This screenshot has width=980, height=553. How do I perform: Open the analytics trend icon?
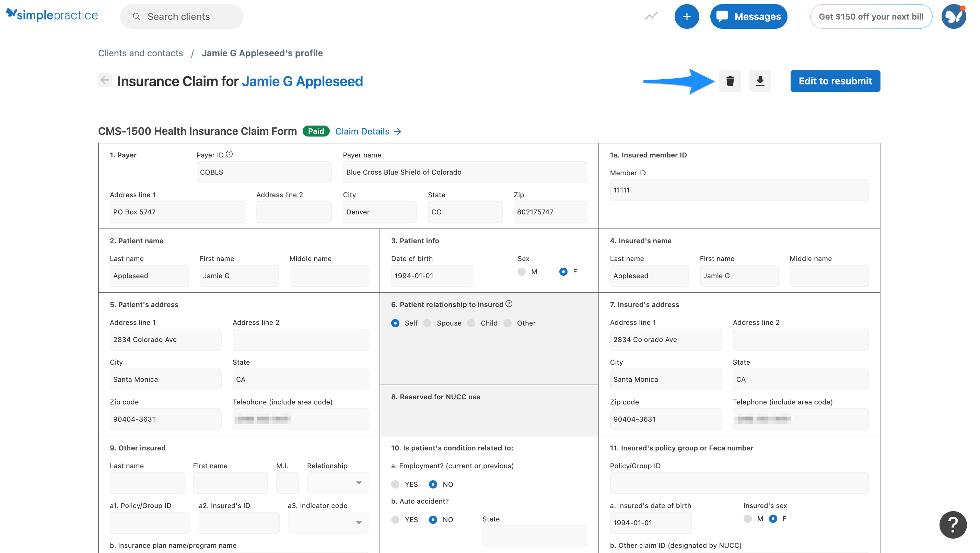pyautogui.click(x=651, y=16)
